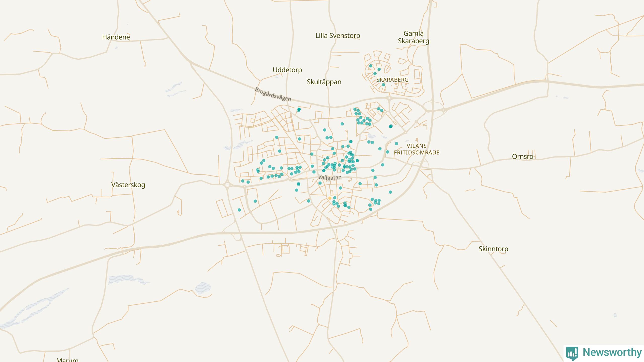Select the southwestern-most teal marker
This screenshot has height=362, width=644.
click(x=239, y=210)
